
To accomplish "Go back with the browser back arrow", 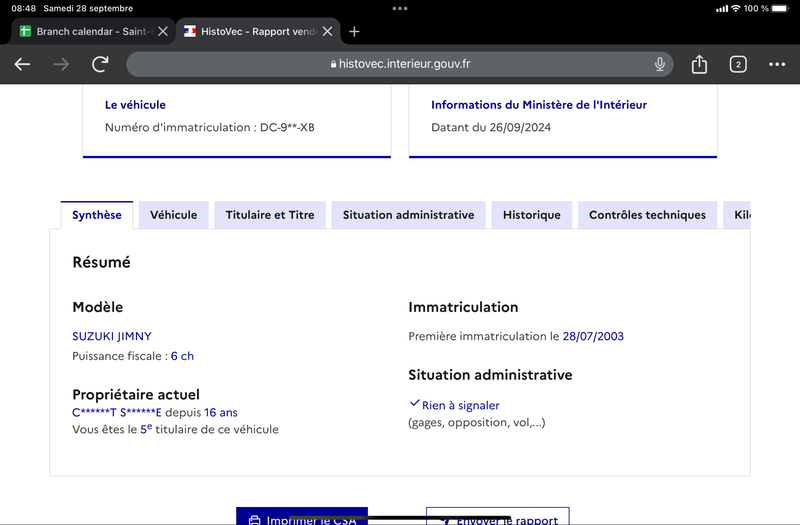I will (22, 64).
